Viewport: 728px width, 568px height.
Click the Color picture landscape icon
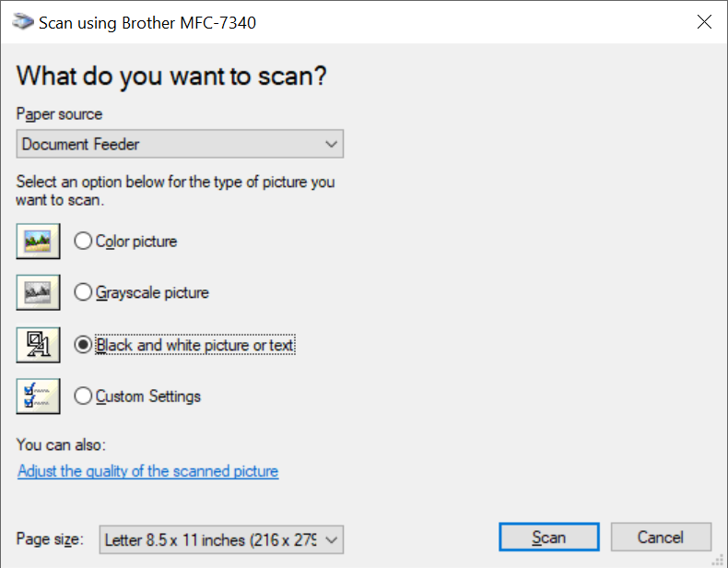[39, 242]
